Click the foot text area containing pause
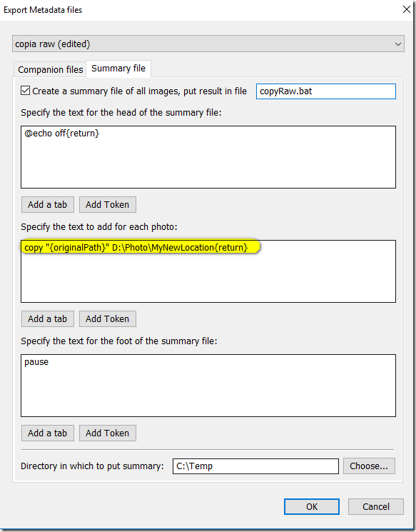 click(x=208, y=386)
